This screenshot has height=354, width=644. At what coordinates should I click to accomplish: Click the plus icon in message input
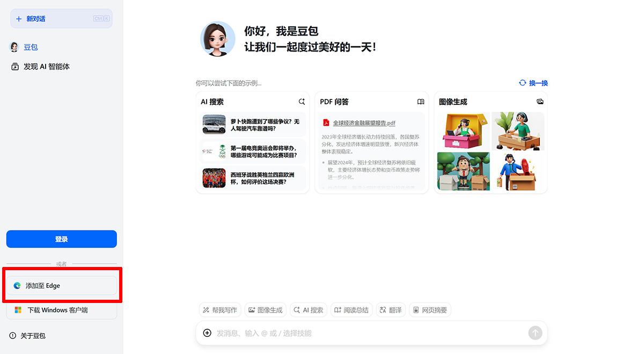click(207, 333)
